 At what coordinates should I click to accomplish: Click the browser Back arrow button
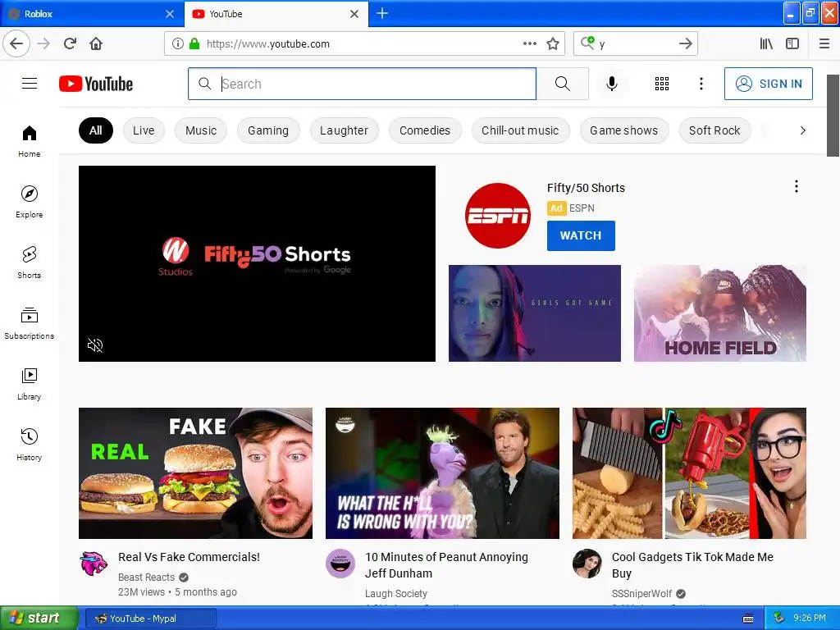[16, 43]
